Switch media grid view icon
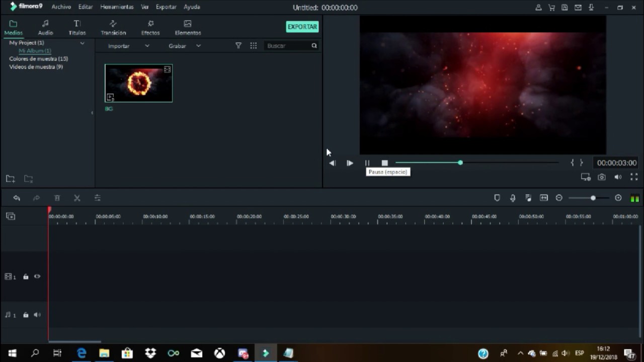 tap(254, 46)
